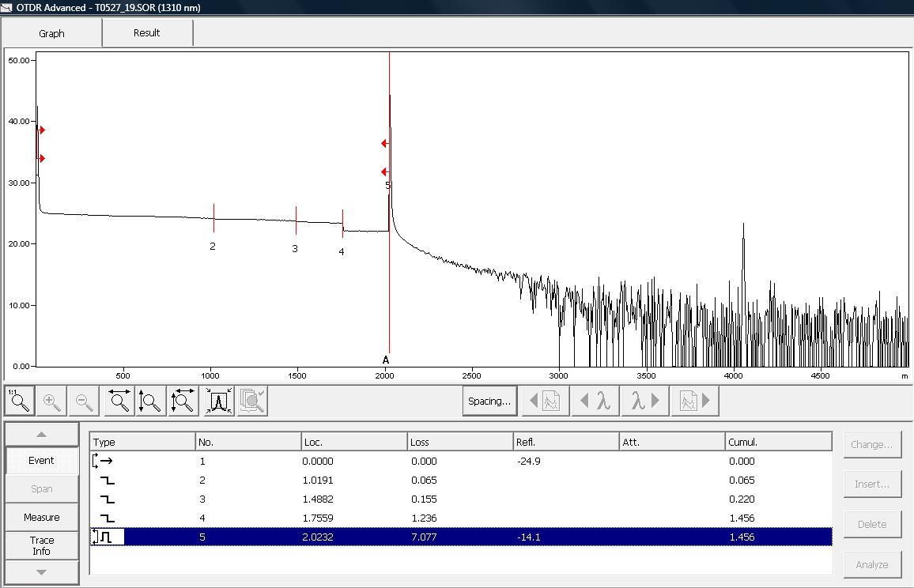Screen dimensions: 914x588
Task: Click the 1:1 zoom reset icon
Action: (x=20, y=401)
